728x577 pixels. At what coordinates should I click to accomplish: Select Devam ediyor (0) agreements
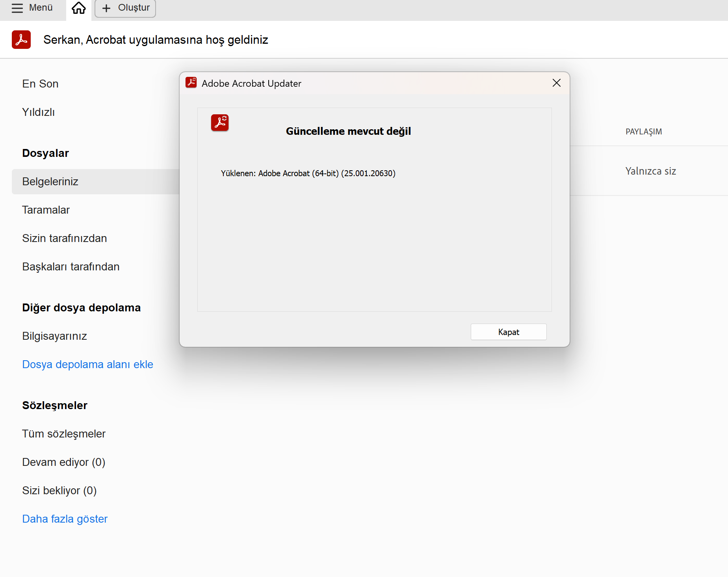point(63,462)
